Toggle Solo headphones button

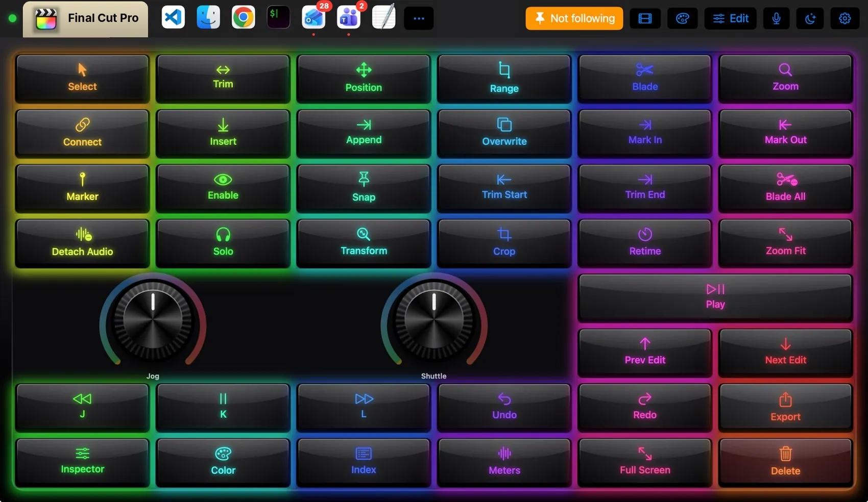(223, 243)
